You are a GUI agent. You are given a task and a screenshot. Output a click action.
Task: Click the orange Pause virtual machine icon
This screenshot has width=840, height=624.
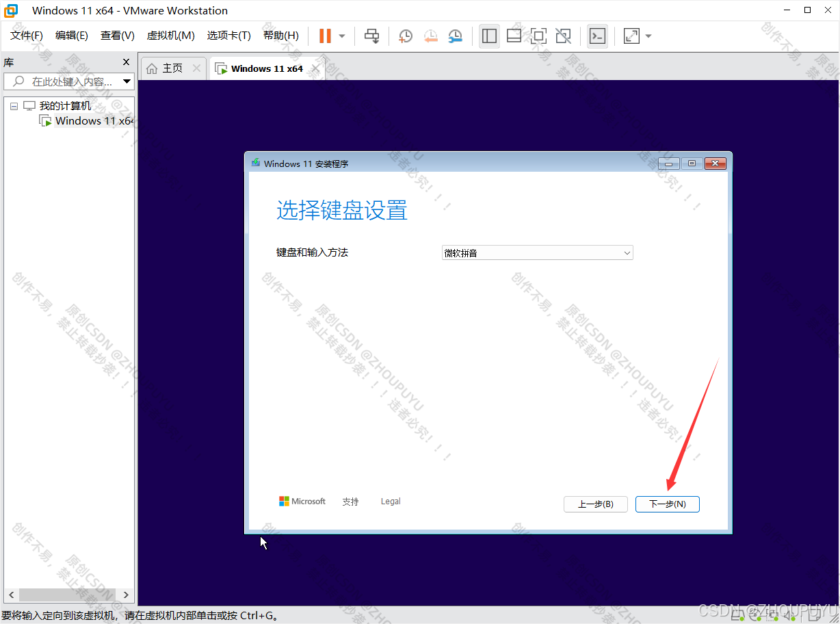326,36
